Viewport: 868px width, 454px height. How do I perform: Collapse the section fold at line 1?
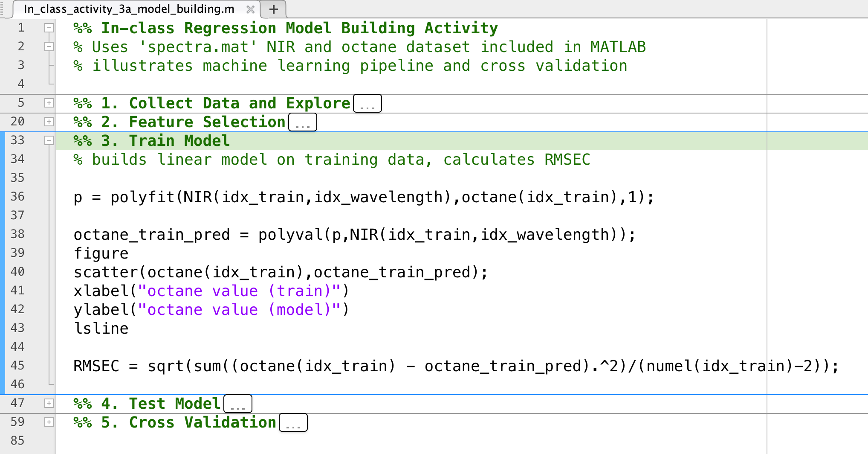(x=49, y=28)
